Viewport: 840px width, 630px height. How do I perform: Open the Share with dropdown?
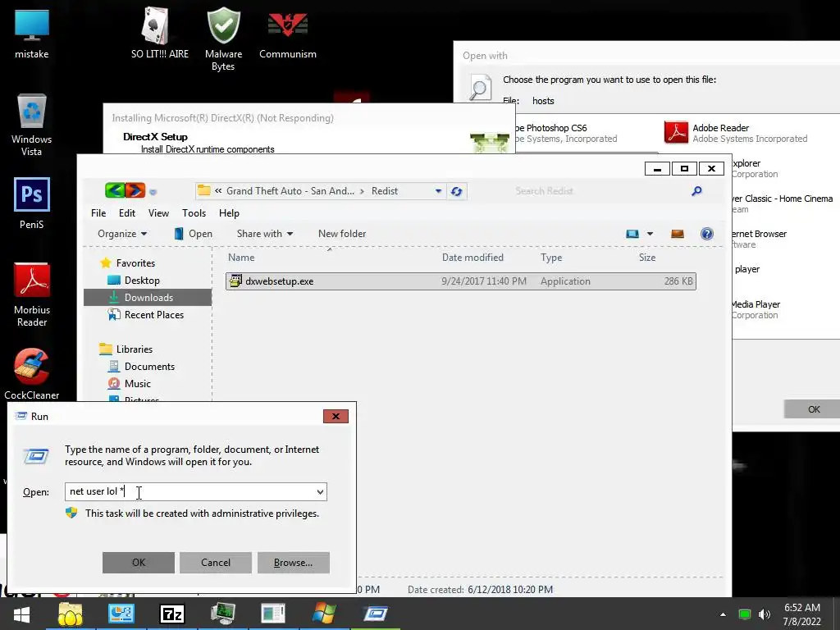(x=265, y=234)
